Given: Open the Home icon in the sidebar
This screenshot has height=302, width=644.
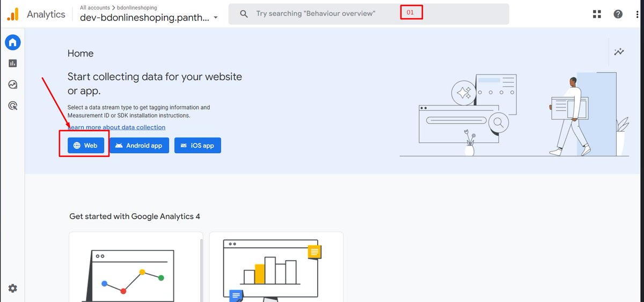Looking at the screenshot, I should (13, 42).
